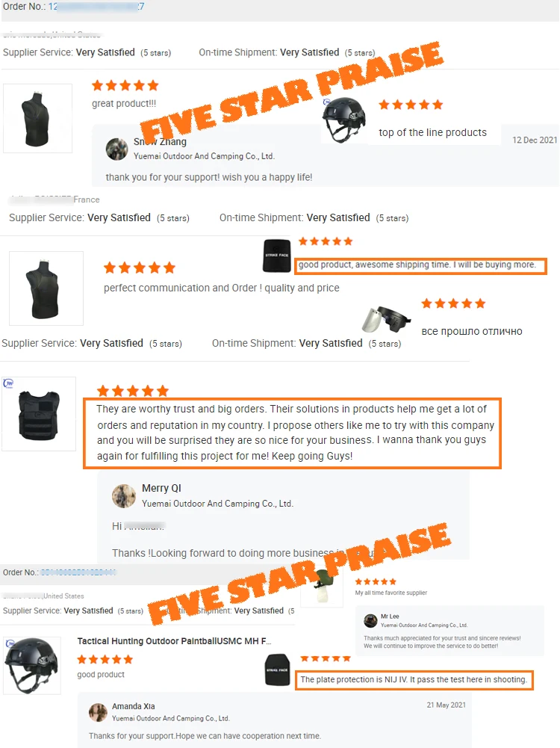The width and height of the screenshot is (560, 748).
Task: Open the second body armor vest thumbnail under France
Action: (46, 288)
